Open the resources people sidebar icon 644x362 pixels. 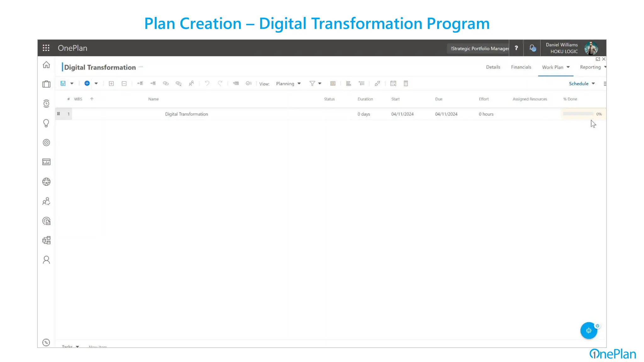pyautogui.click(x=46, y=201)
